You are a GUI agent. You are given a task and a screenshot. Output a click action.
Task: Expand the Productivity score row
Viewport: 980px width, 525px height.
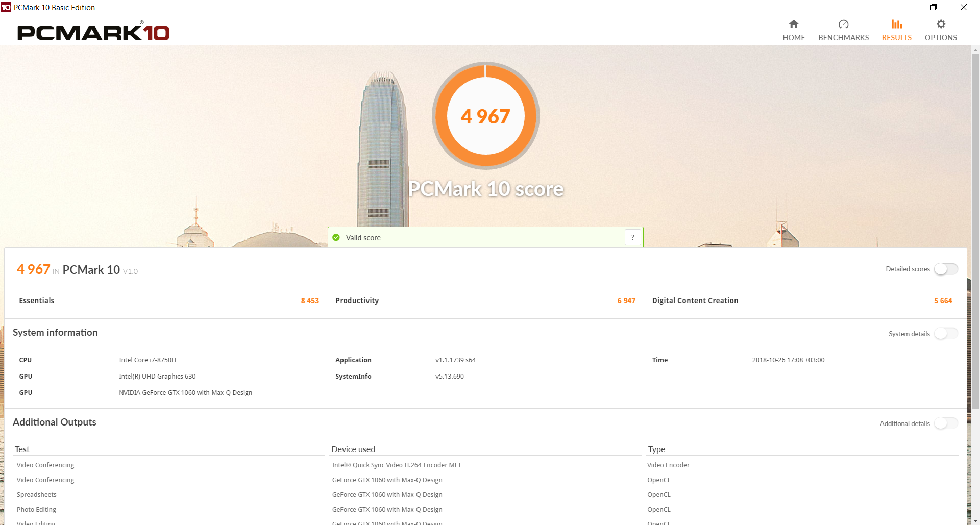485,301
